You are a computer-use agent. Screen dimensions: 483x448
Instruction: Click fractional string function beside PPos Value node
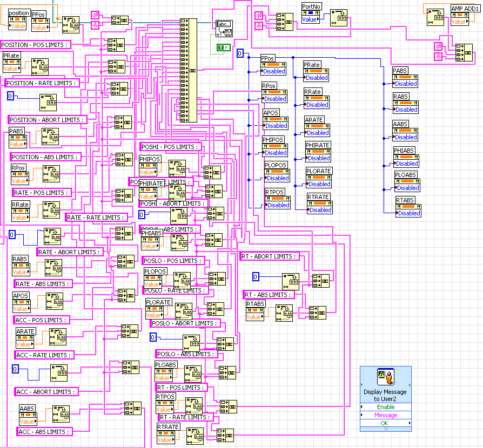pos(71,25)
